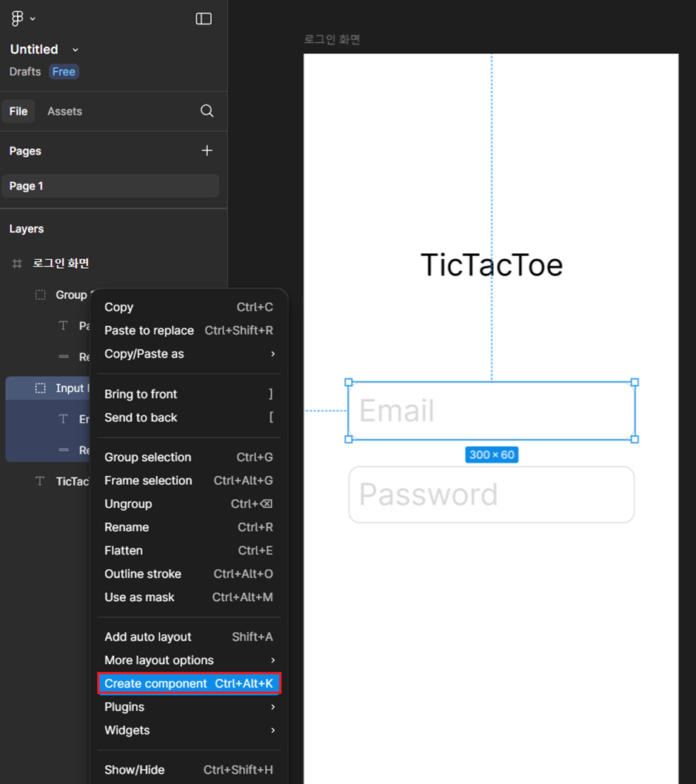Viewport: 696px width, 784px height.
Task: Click text icon of Em text layer
Action: point(63,419)
